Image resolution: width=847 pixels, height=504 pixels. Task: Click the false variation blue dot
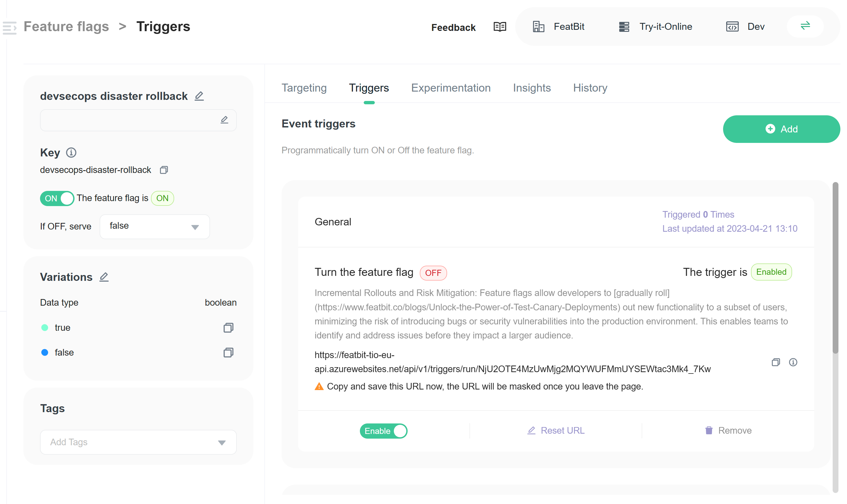[x=44, y=352]
